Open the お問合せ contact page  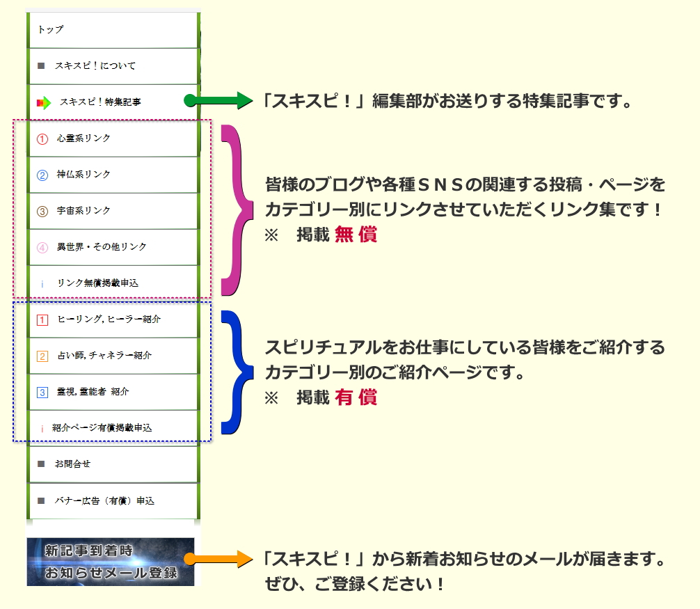73,464
